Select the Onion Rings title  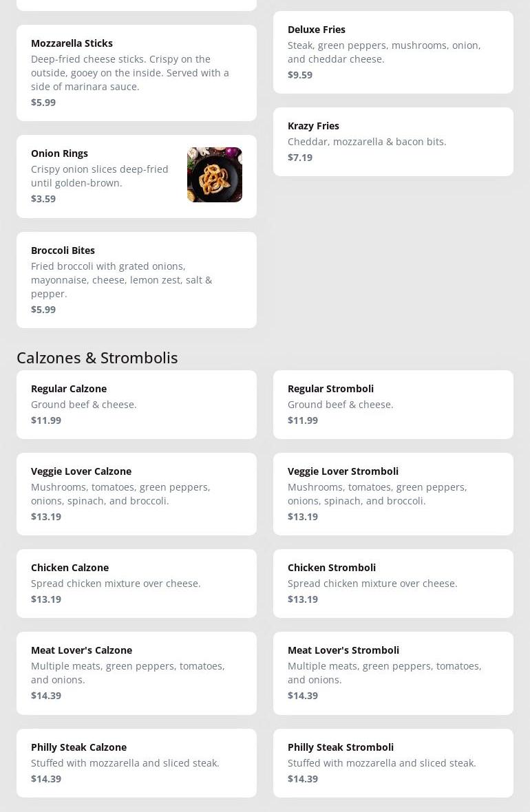60,153
